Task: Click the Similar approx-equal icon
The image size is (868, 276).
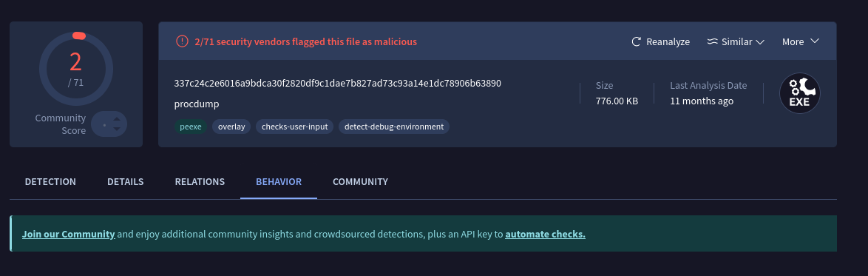Action: tap(713, 41)
